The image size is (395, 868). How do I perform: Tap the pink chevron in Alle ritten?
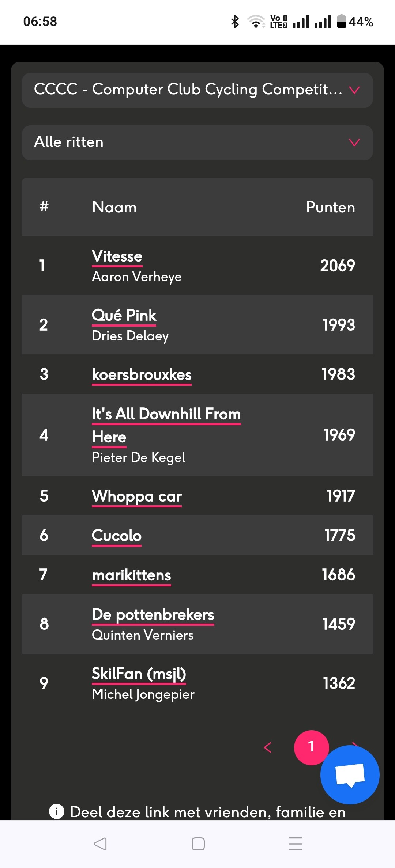click(x=354, y=142)
